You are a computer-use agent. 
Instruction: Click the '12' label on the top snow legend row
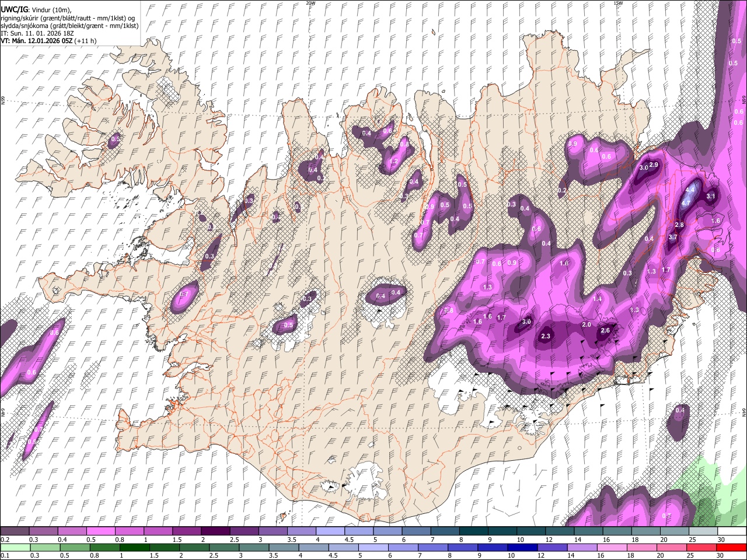coord(549,540)
